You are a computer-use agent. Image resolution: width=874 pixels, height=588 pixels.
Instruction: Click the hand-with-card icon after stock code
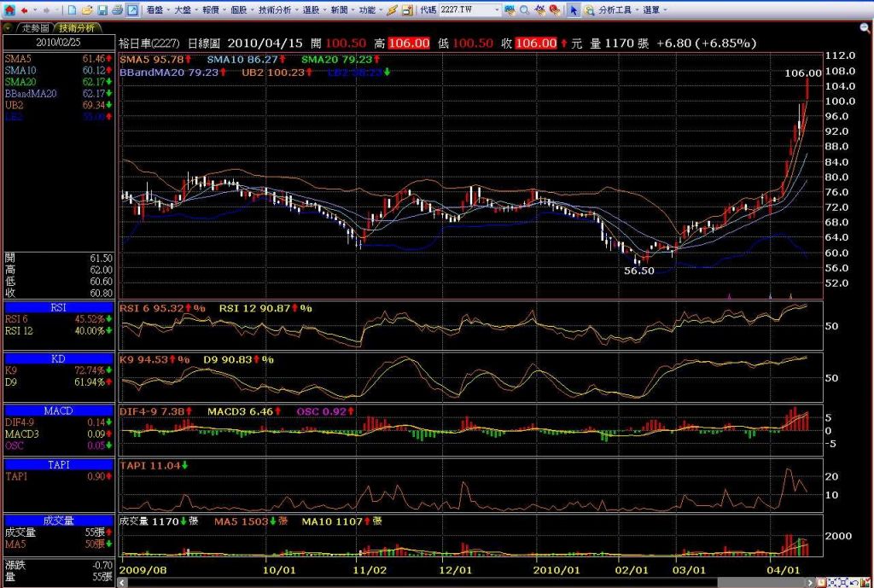tap(510, 10)
